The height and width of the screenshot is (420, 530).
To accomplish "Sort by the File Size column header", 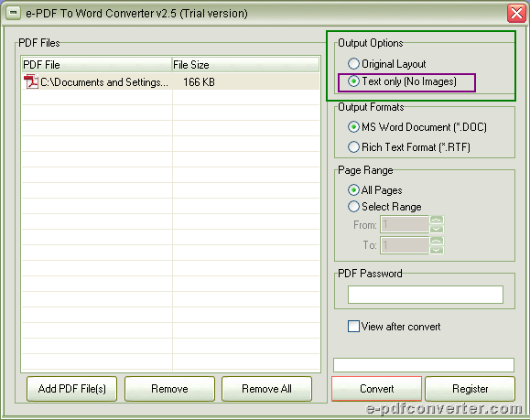I will click(245, 65).
